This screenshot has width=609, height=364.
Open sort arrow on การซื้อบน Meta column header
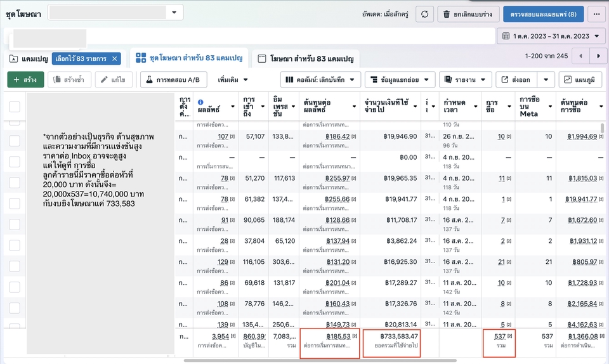pyautogui.click(x=550, y=107)
